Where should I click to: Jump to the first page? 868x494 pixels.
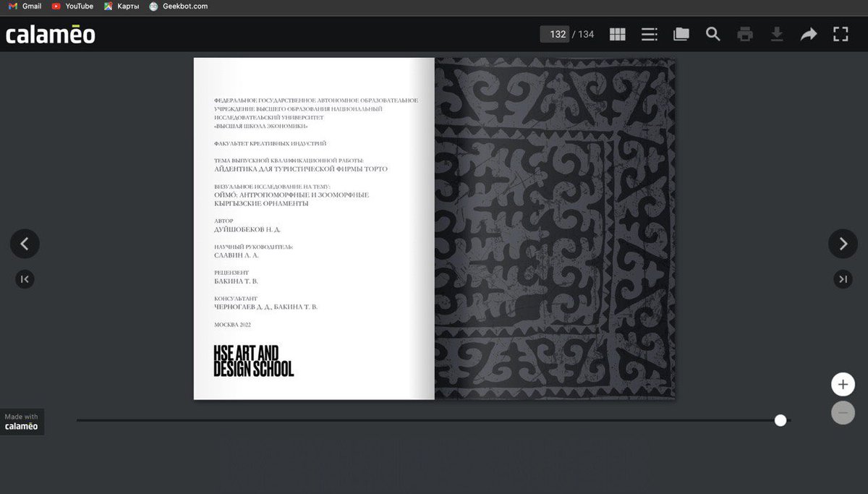[x=25, y=278]
